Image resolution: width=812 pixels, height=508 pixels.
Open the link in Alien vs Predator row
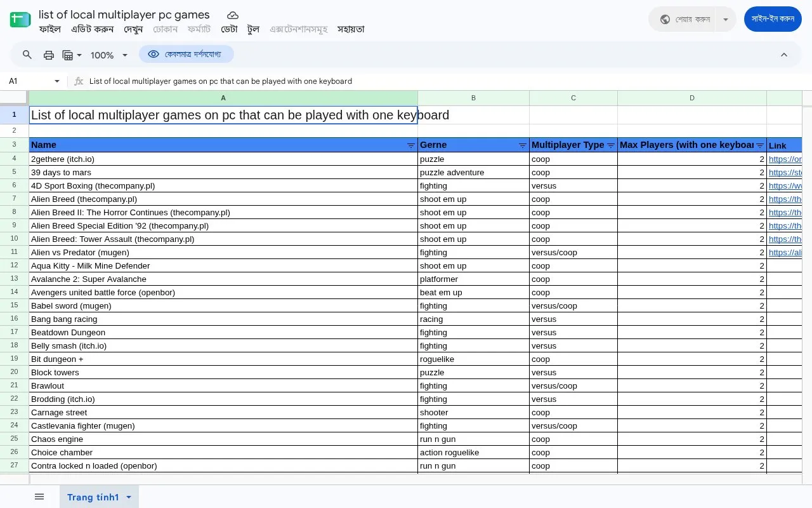[x=785, y=253]
